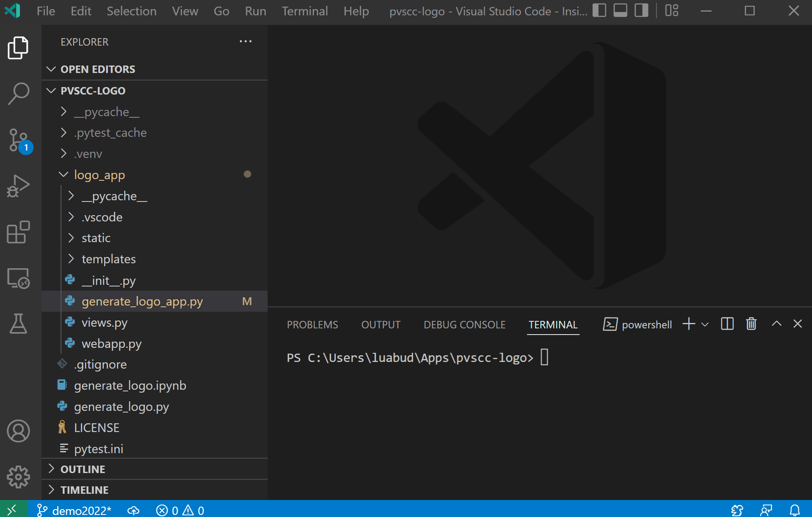Open the Terminal menu
This screenshot has height=517, width=812.
pos(305,11)
